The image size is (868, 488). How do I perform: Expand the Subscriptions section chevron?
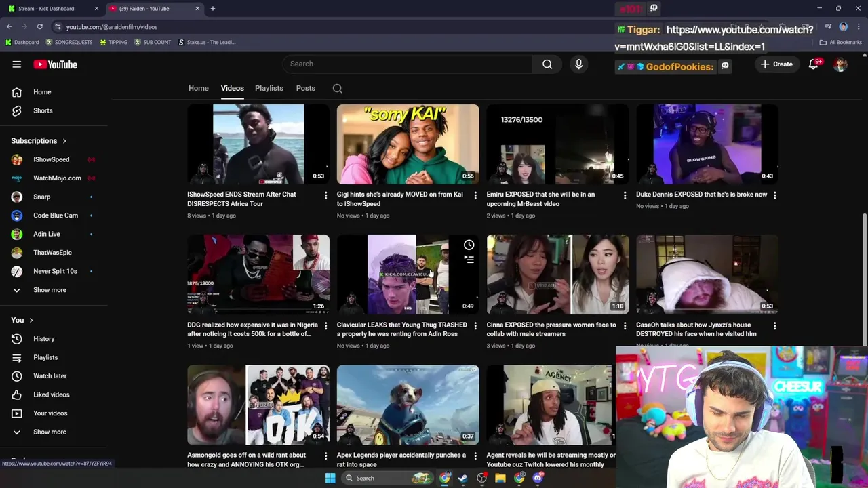64,141
